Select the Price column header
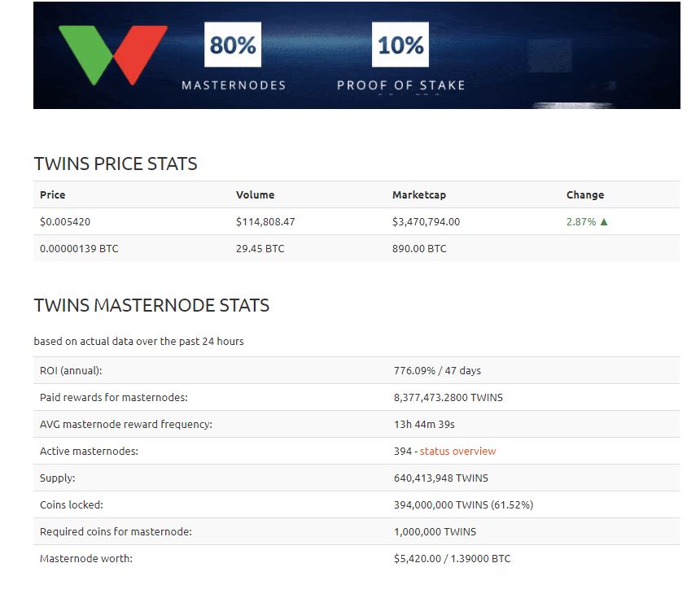Viewport: 700px width, 598px height. 53,194
